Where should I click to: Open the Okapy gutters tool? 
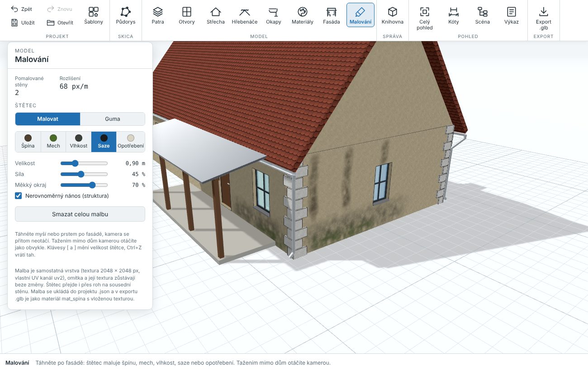273,15
